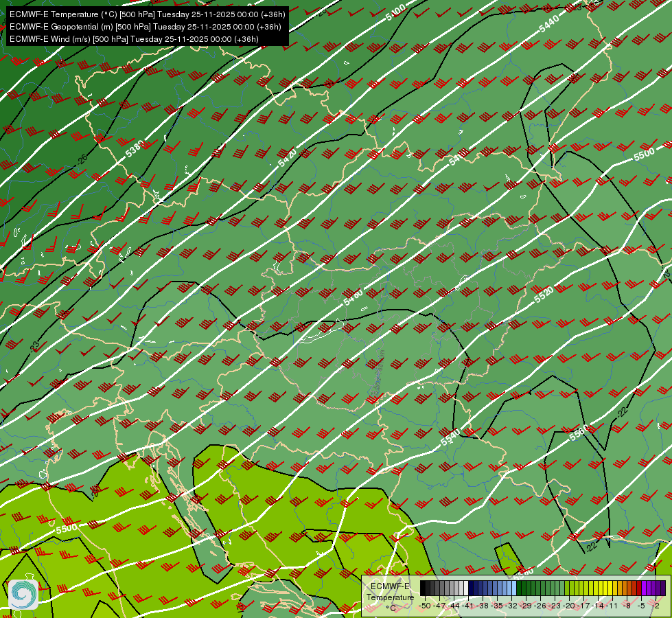Pick the dark red swatch left of purple
This screenshot has width=672, height=618.
[639, 588]
